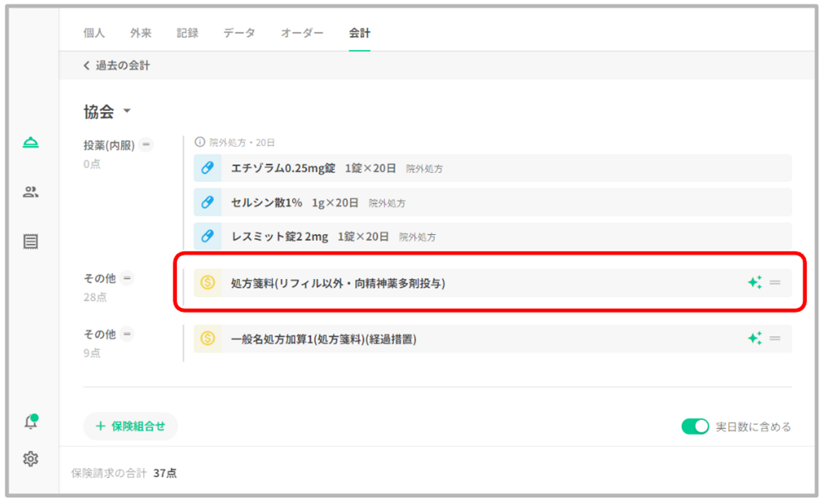This screenshot has height=504, width=823.
Task: Toggle 実日数に含める switch off
Action: coord(695,427)
